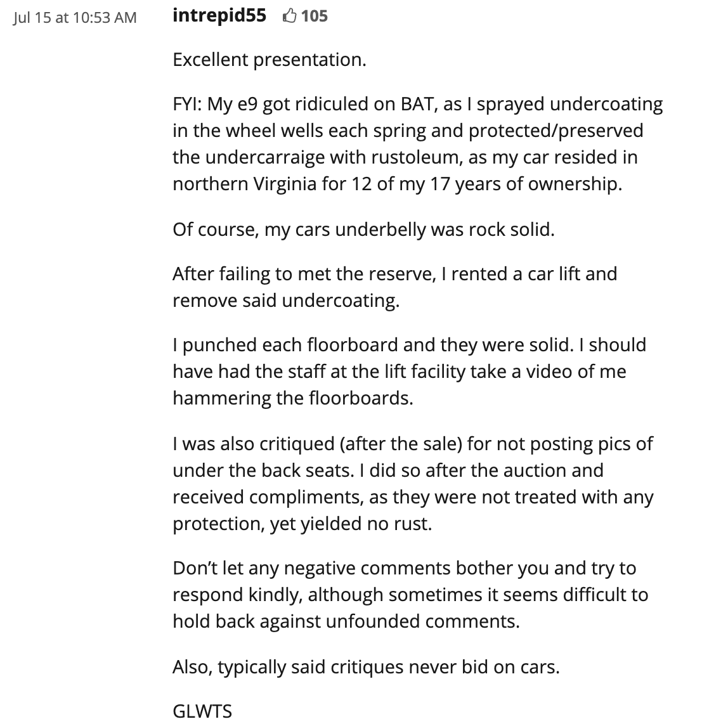The image size is (728, 719).
Task: Click the Jul 15 at 10:53 AM timestamp
Action: tap(75, 17)
